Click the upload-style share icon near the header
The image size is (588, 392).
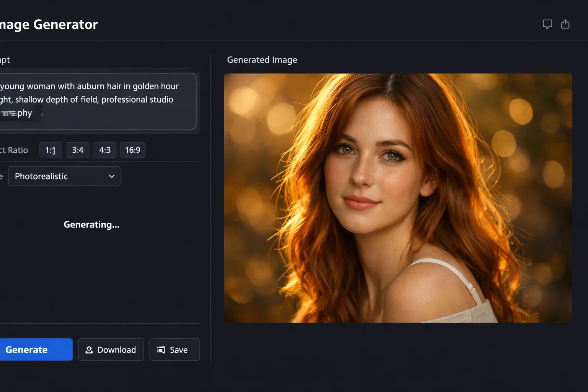click(x=565, y=24)
